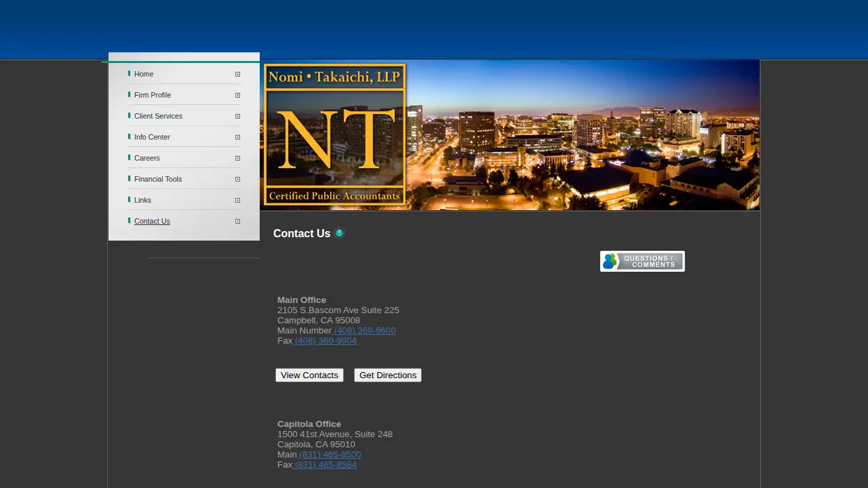Expand the Client Services submenu arrow
Screen dimensions: 868x488
point(237,116)
